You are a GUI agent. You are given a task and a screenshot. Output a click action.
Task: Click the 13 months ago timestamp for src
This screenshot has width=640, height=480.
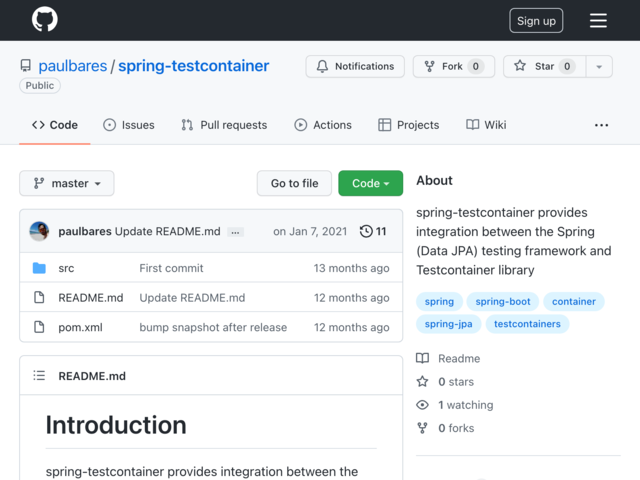tap(351, 268)
